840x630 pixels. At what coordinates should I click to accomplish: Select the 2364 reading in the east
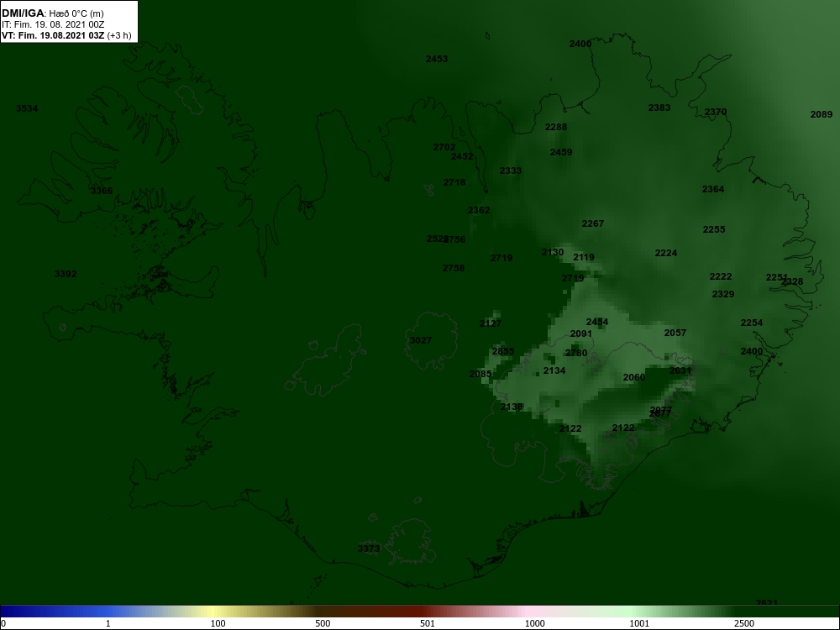point(712,190)
